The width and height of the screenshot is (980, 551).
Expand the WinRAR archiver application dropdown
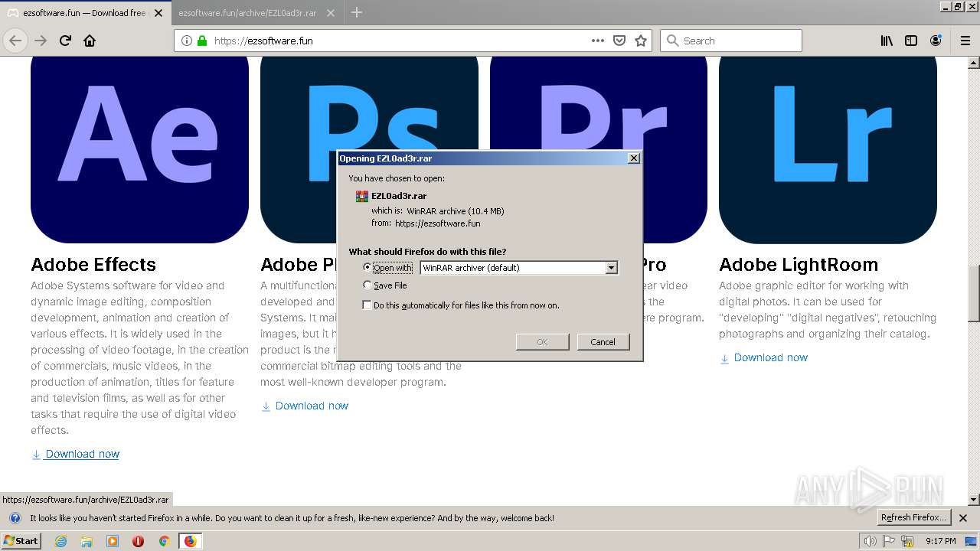(611, 268)
